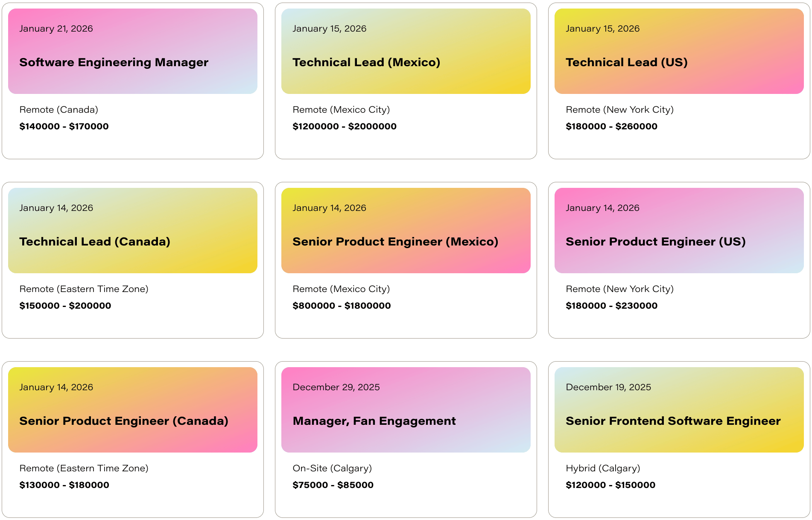
Task: Click the Technical Lead (Canada) title
Action: pyautogui.click(x=95, y=242)
